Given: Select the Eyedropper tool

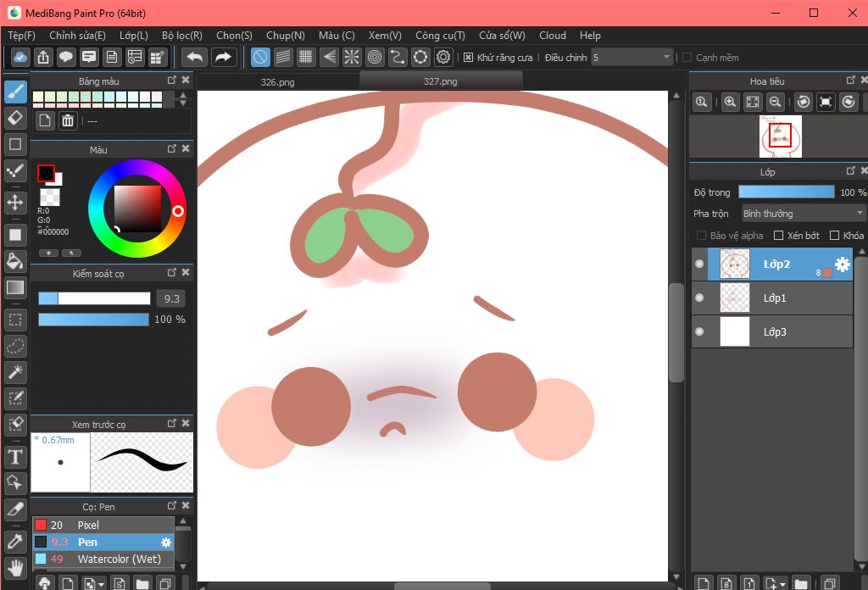Looking at the screenshot, I should point(15,542).
